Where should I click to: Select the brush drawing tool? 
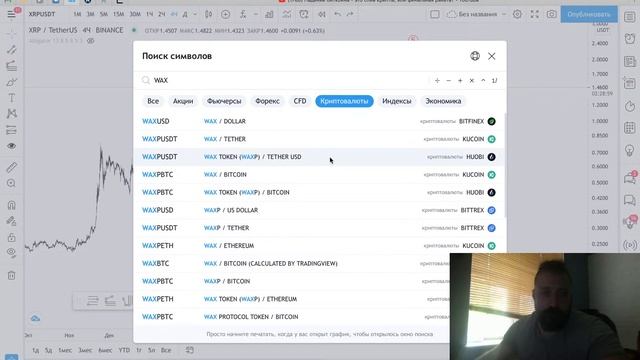(x=11, y=82)
